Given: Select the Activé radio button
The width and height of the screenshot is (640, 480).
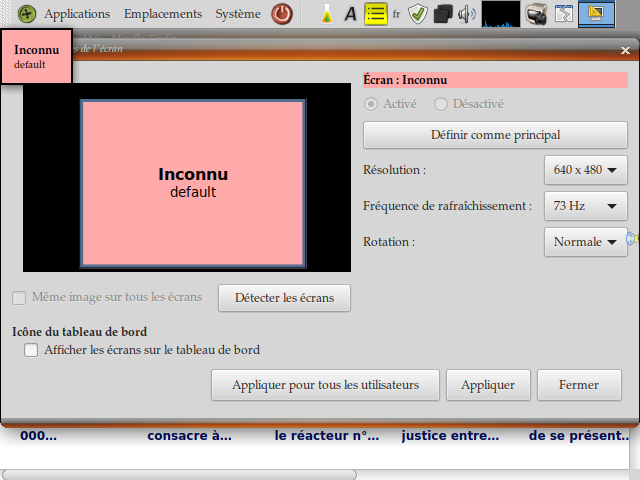Looking at the screenshot, I should click(x=371, y=103).
